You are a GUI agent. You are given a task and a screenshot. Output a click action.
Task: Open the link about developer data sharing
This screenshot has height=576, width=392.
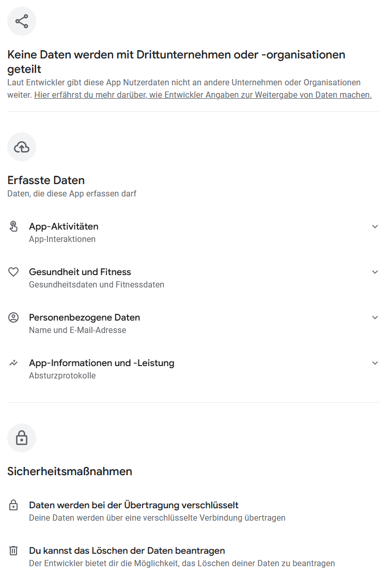201,95
